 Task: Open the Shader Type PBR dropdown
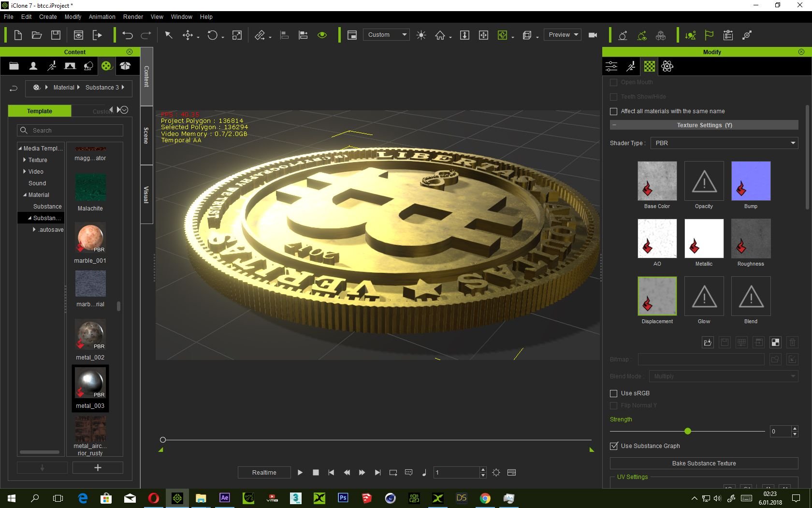pyautogui.click(x=724, y=143)
